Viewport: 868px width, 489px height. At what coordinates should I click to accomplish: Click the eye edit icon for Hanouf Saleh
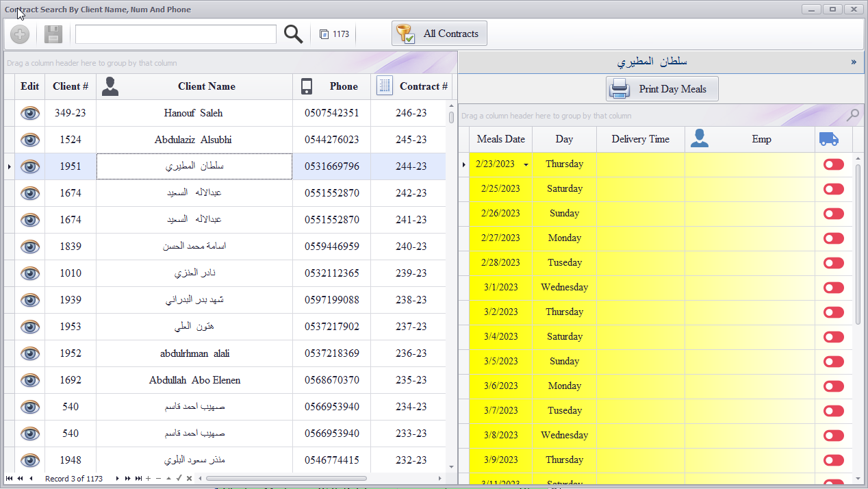(x=30, y=113)
